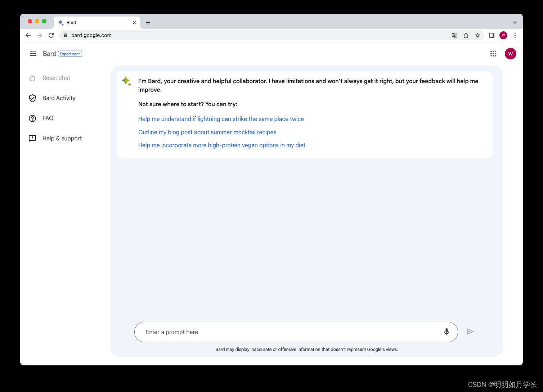Image resolution: width=543 pixels, height=392 pixels.
Task: Click the browser forward arrow
Action: point(40,35)
